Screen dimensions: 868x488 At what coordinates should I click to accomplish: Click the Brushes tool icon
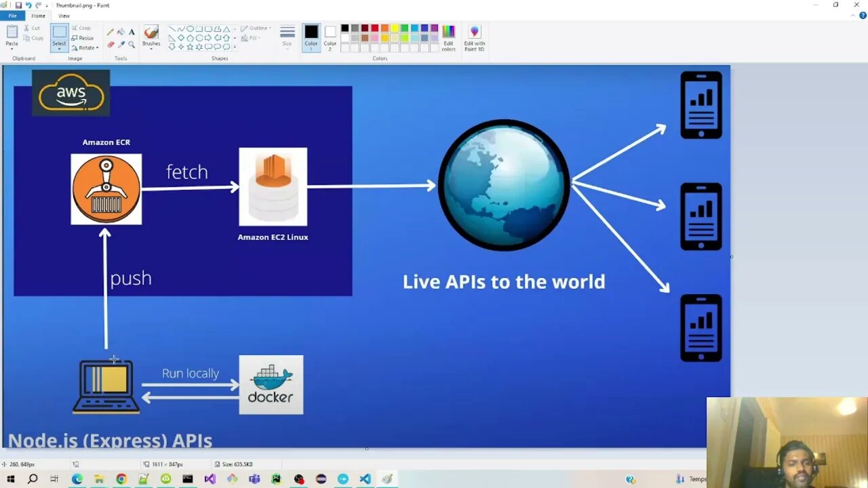(151, 32)
